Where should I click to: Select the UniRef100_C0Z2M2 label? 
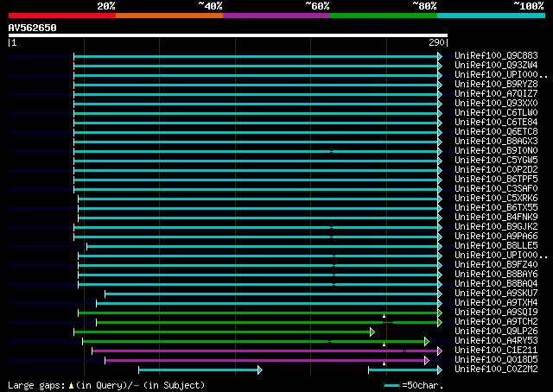point(496,370)
